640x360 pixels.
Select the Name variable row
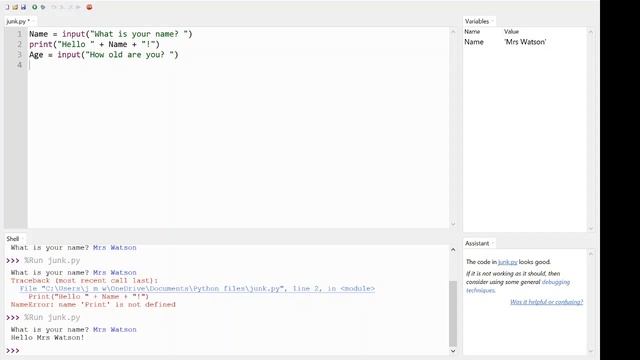[x=525, y=42]
